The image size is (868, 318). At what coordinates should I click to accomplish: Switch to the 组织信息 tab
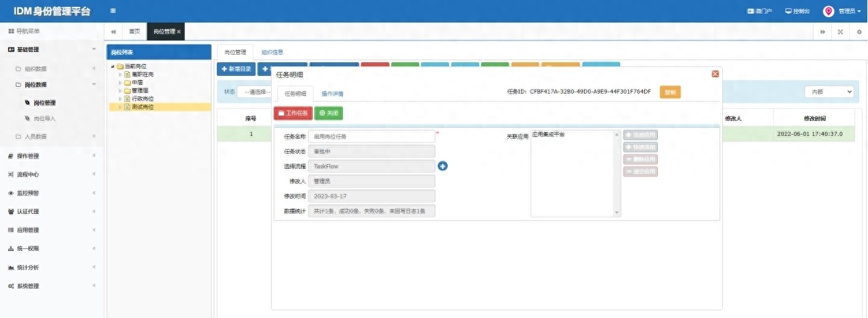click(272, 52)
